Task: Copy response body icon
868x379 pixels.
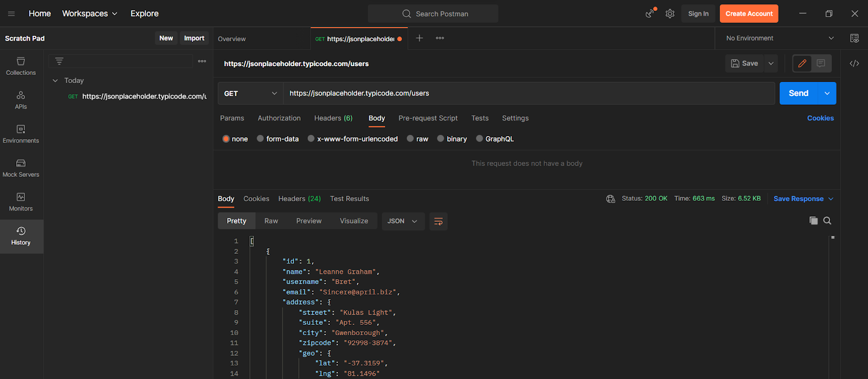Action: [x=813, y=221]
